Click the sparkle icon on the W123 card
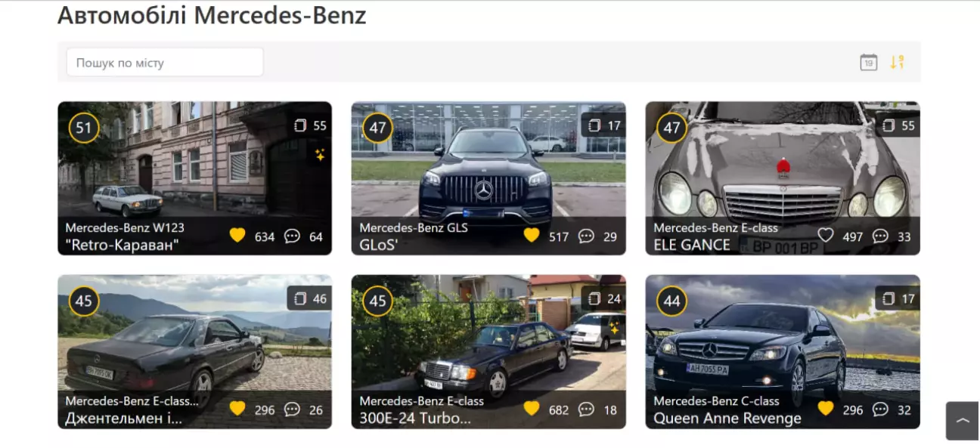980x448 pixels. pyautogui.click(x=320, y=155)
